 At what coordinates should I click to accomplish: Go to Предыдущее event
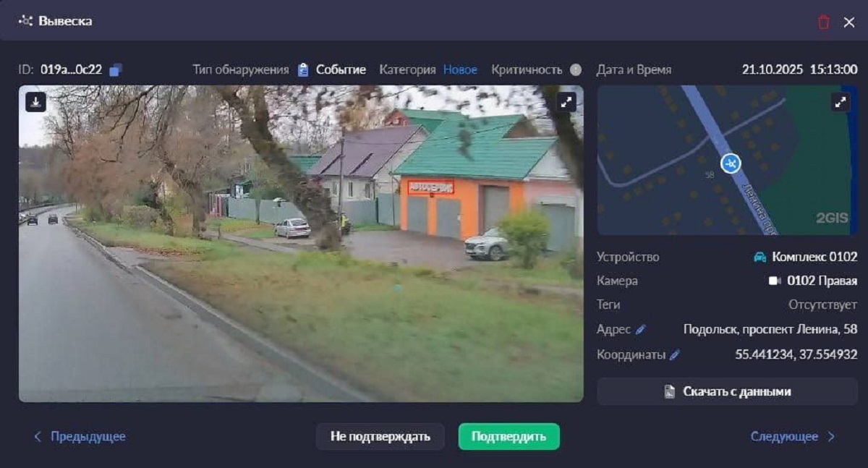80,436
